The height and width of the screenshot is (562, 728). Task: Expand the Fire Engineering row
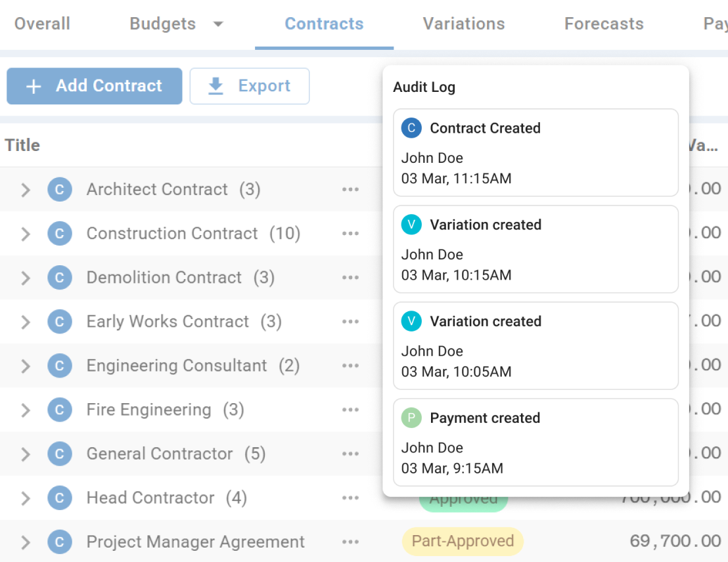pos(25,409)
